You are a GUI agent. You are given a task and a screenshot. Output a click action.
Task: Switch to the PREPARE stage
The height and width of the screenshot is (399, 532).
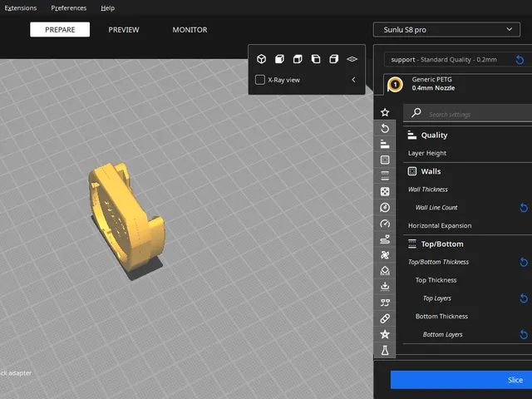coord(60,30)
